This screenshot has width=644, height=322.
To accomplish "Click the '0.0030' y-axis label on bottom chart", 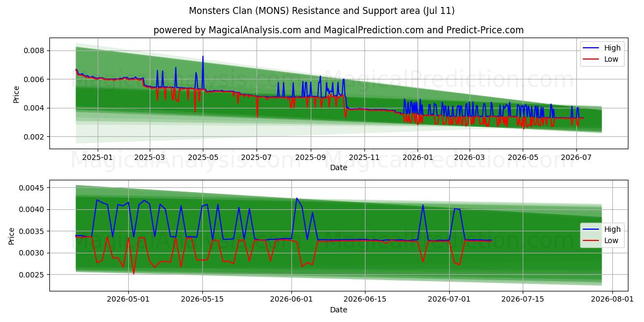I will (x=33, y=253).
